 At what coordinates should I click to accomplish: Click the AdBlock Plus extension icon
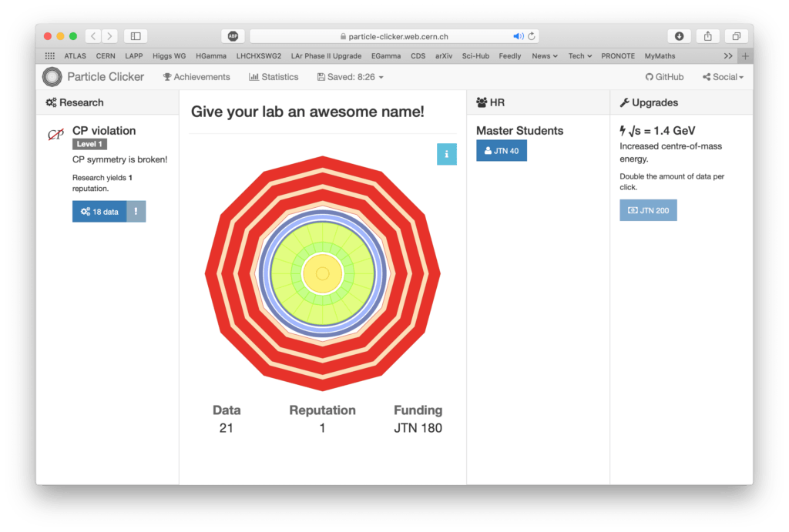(233, 36)
